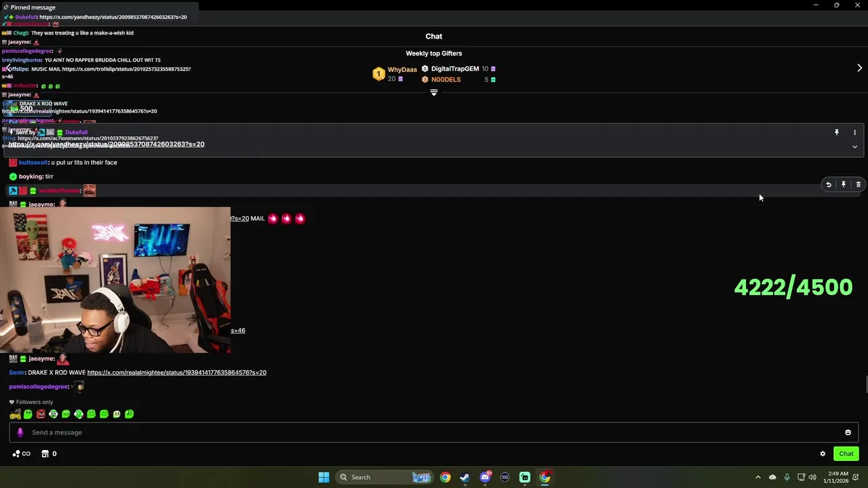Open the yandheezy x.com link in the pinned message
868x488 pixels.
106,144
